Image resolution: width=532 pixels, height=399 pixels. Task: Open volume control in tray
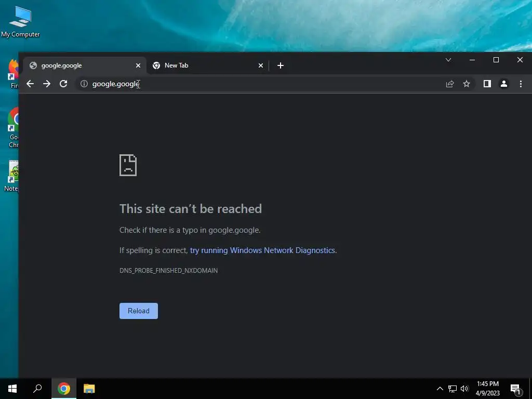(x=464, y=389)
